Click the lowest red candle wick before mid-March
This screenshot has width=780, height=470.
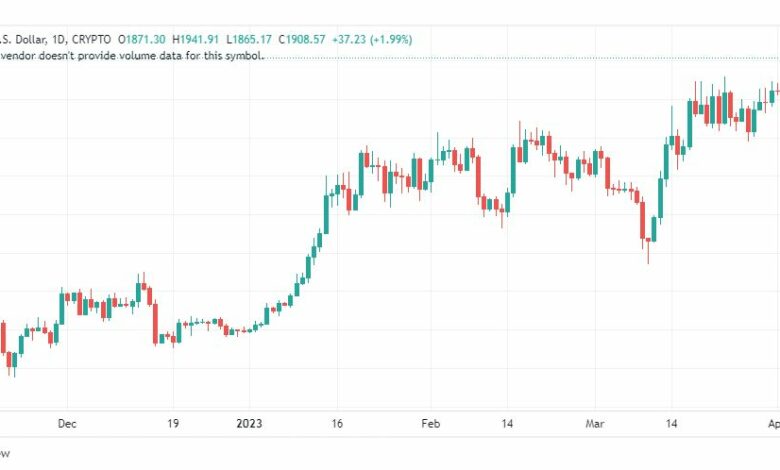[648, 252]
